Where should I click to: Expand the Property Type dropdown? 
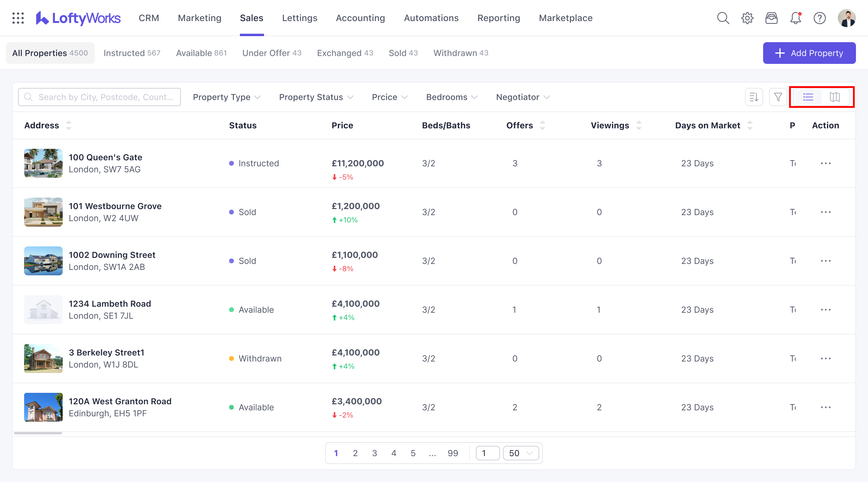pyautogui.click(x=226, y=97)
